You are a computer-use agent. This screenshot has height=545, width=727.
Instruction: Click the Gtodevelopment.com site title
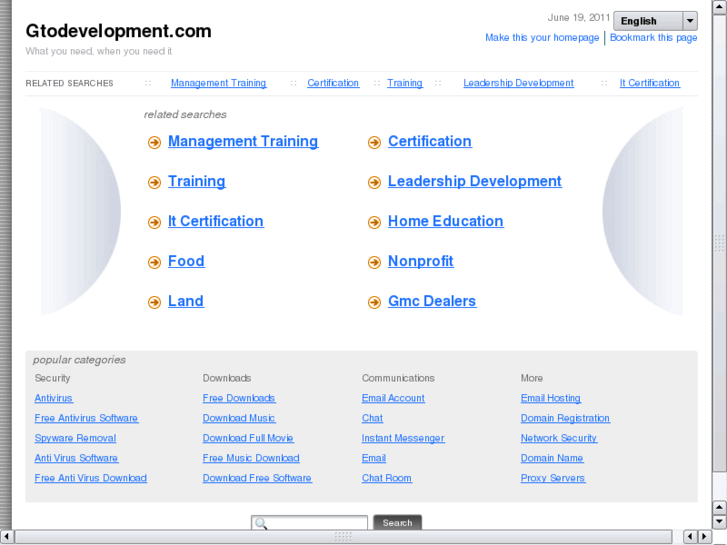[118, 31]
